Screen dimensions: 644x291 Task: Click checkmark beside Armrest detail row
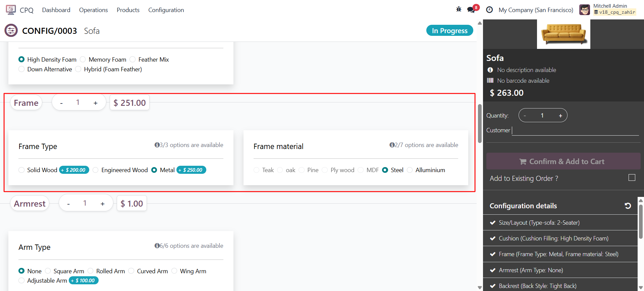pyautogui.click(x=493, y=270)
